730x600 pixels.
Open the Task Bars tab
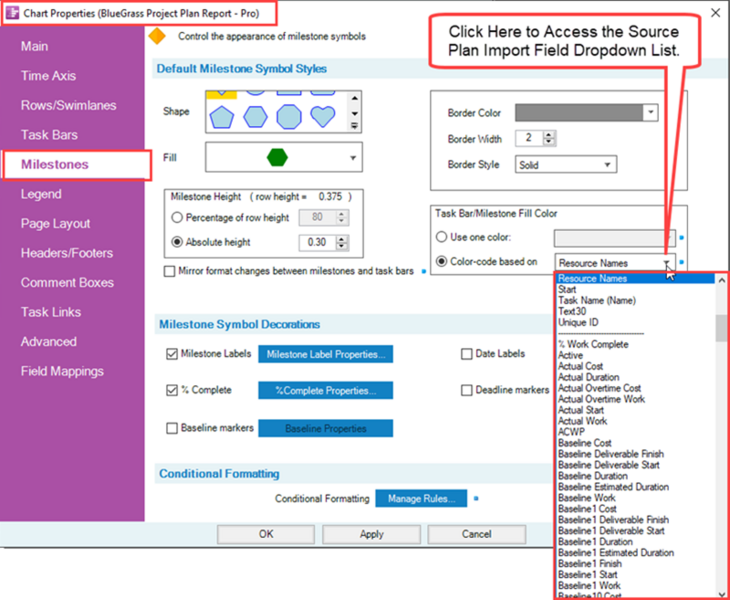[x=49, y=135]
